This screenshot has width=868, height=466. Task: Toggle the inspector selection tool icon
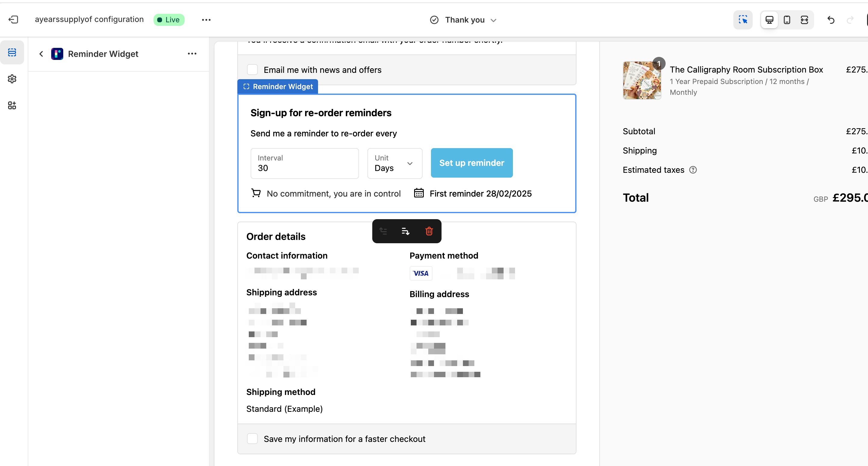click(743, 20)
